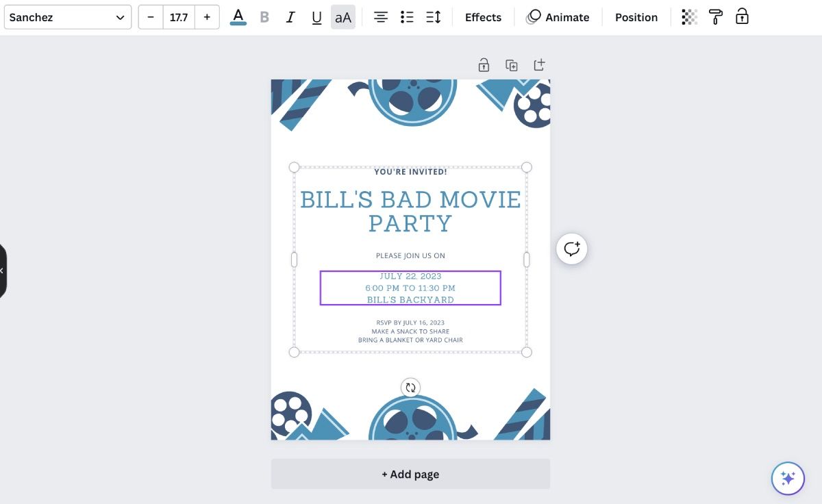Click the font size field showing 17.7
Image resolution: width=822 pixels, height=504 pixels.
pyautogui.click(x=179, y=17)
